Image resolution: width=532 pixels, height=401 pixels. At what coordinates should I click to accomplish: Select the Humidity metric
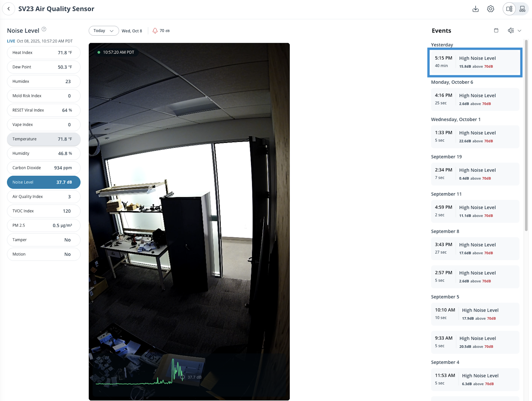(x=43, y=153)
